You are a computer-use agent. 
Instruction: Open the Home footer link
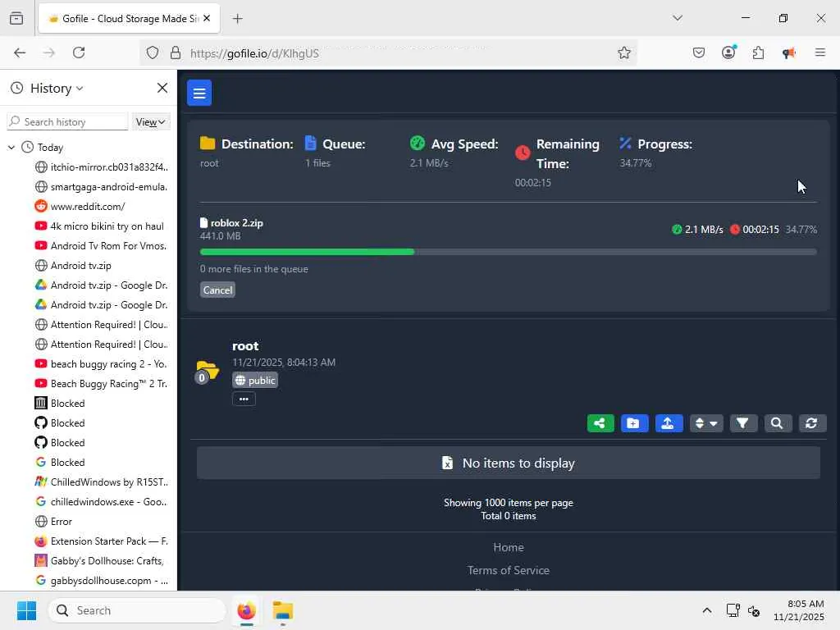(x=509, y=547)
